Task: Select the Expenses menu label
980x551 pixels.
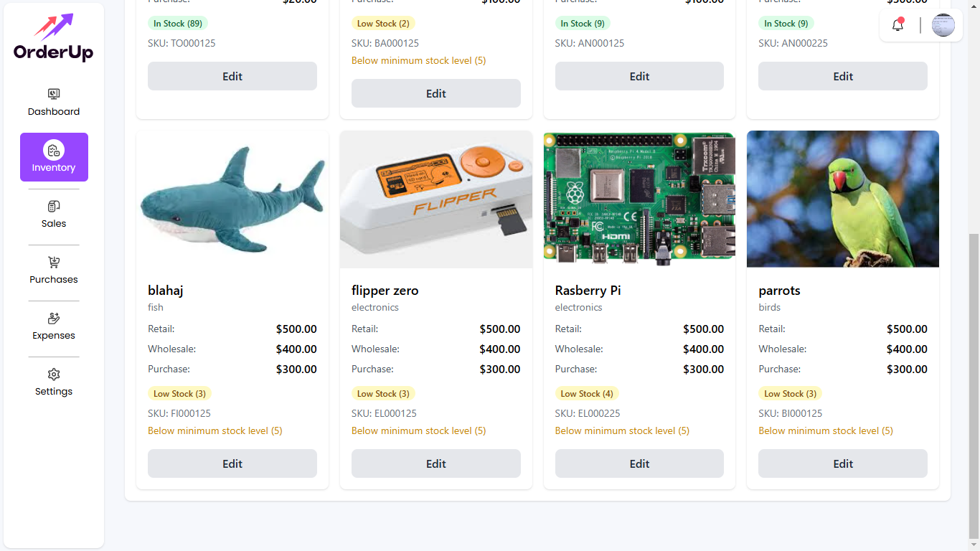Action: coord(54,335)
